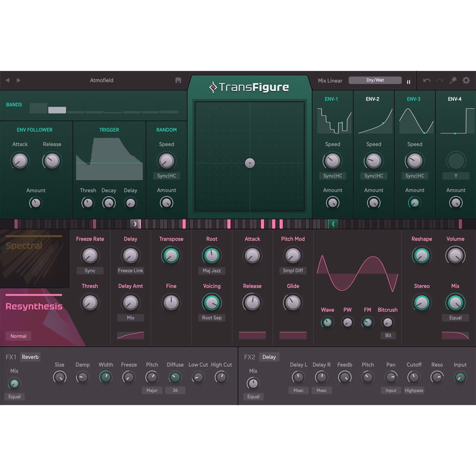Open the Delay effect type dropdown in FX2
Screen dimensions: 476x476
pyautogui.click(x=269, y=357)
